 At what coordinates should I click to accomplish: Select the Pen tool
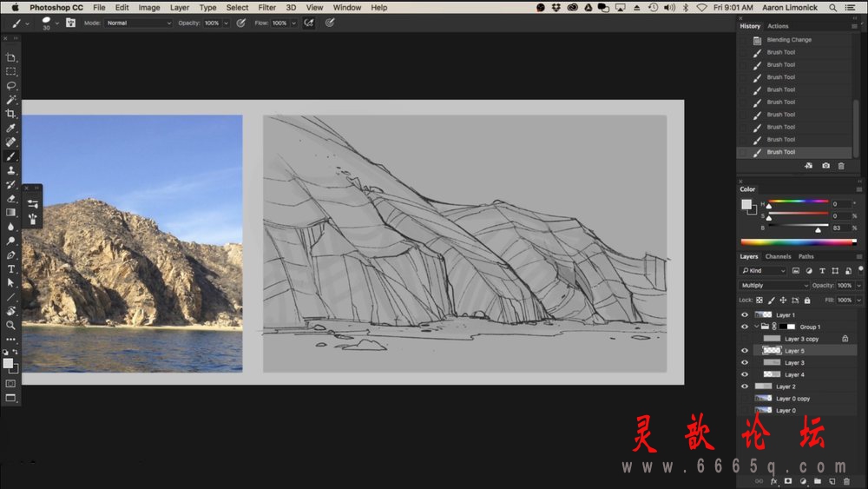pyautogui.click(x=10, y=255)
